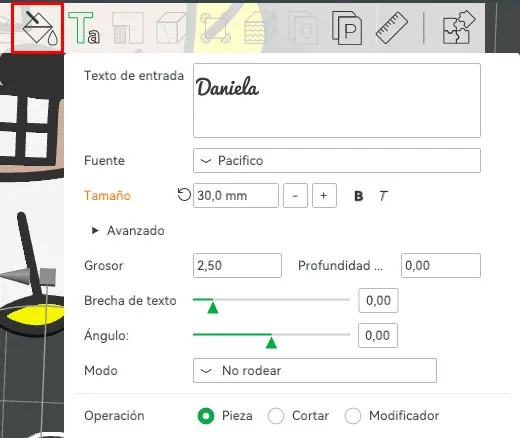
Task: Choose the Cortar operation radio
Action: [x=276, y=416]
